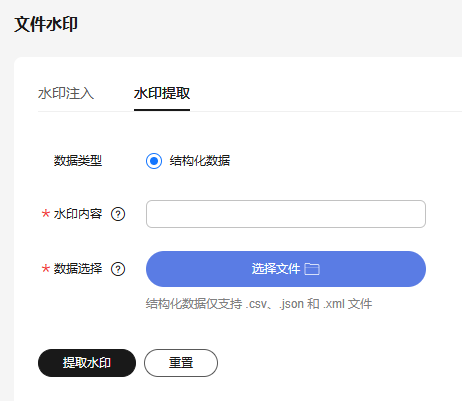
Task: Switch to the 水印注入 tab
Action: (66, 93)
